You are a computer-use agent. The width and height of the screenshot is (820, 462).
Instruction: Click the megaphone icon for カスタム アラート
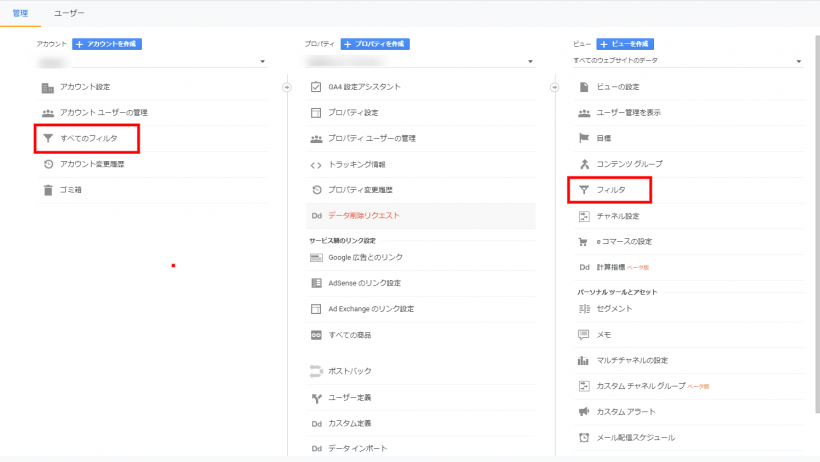[x=584, y=411]
